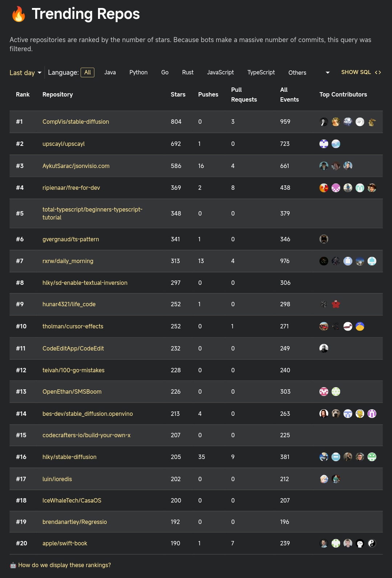Click the red crab avatar in hunar4321/life_code row
Screen dimensions: 392x578
[336, 304]
